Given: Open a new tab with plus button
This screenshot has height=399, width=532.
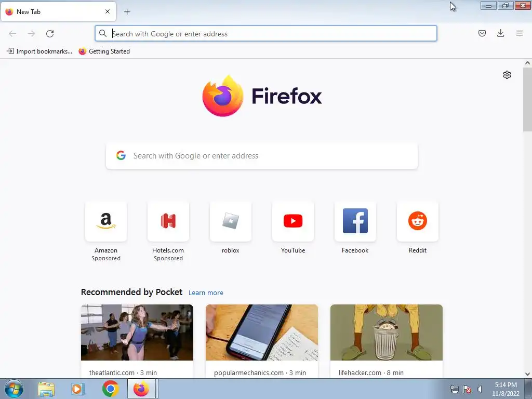Looking at the screenshot, I should pyautogui.click(x=127, y=12).
